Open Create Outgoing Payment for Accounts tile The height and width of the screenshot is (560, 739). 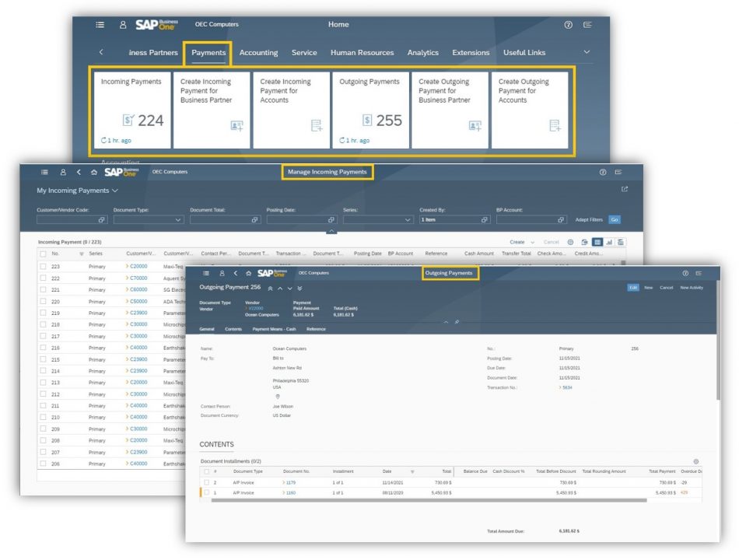[530, 110]
